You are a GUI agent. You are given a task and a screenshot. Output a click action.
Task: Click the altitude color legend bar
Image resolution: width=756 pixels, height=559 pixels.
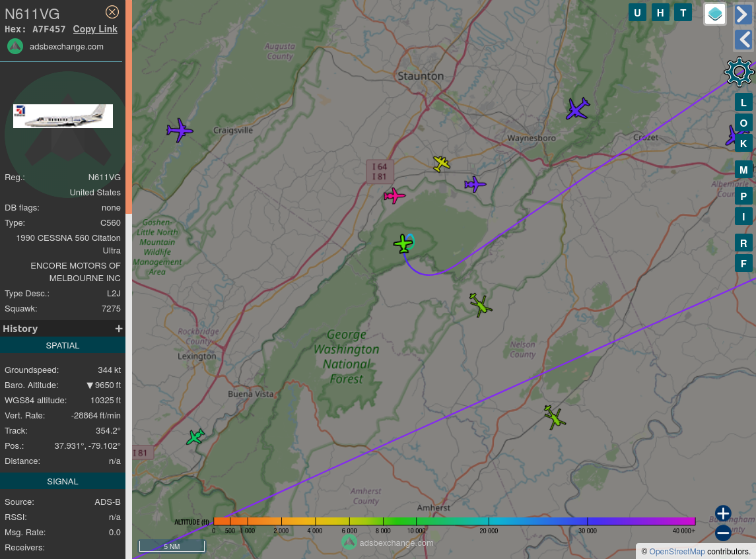coord(454,521)
